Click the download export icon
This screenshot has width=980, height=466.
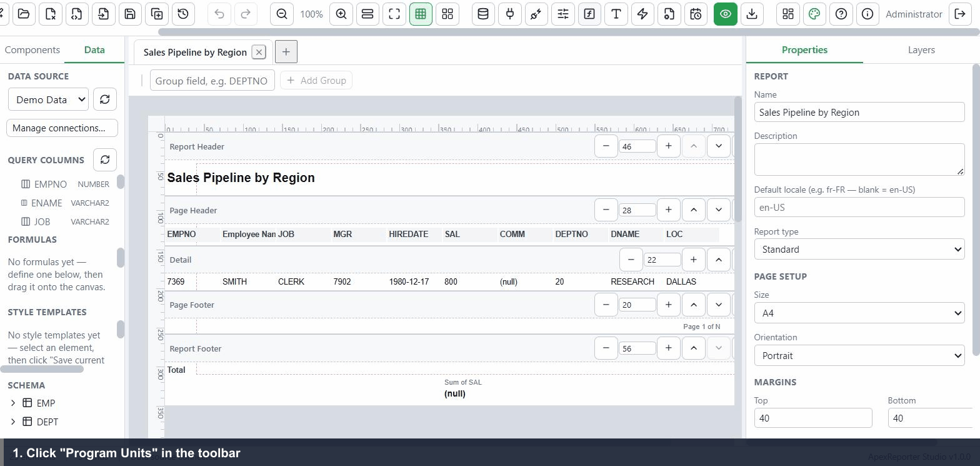click(752, 14)
